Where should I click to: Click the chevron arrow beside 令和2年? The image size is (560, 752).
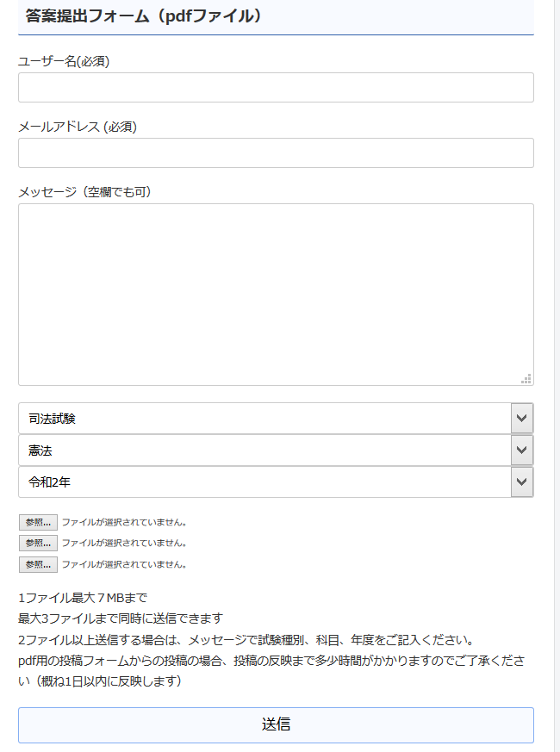(x=522, y=482)
